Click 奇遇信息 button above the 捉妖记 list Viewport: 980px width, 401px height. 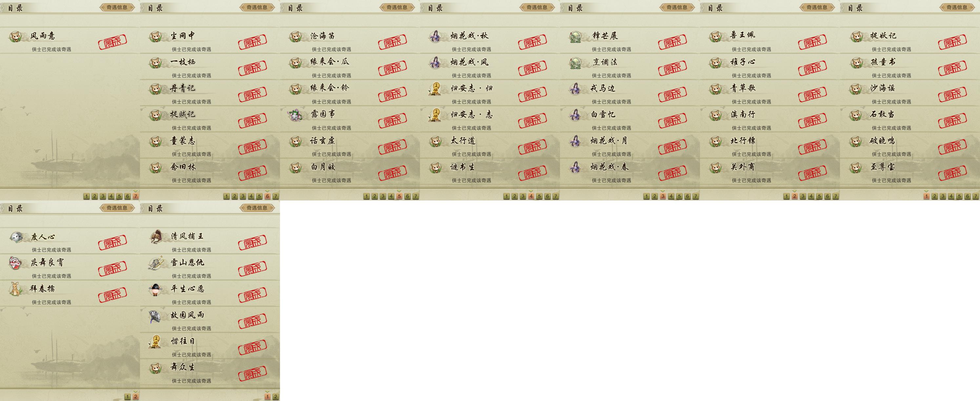957,7
